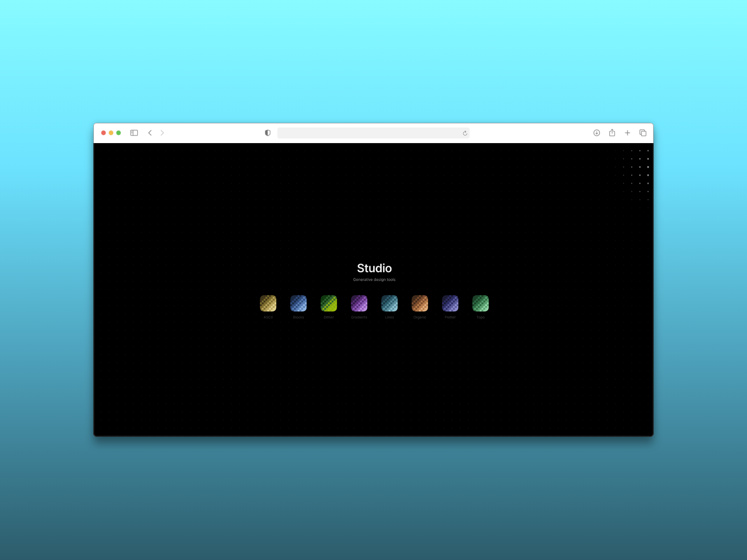Click the privacy shield icon
This screenshot has width=747, height=560.
[268, 133]
